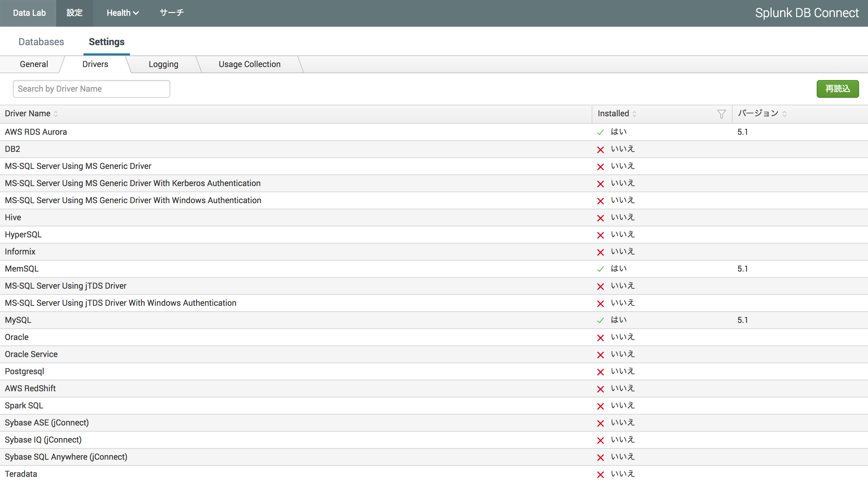Image resolution: width=868 pixels, height=485 pixels.
Task: Select MS-SQL Generic Driver With Windows Authentication
Action: pos(133,200)
